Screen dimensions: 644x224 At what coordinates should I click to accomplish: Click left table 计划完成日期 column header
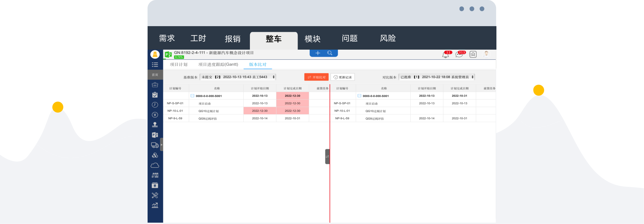point(293,89)
